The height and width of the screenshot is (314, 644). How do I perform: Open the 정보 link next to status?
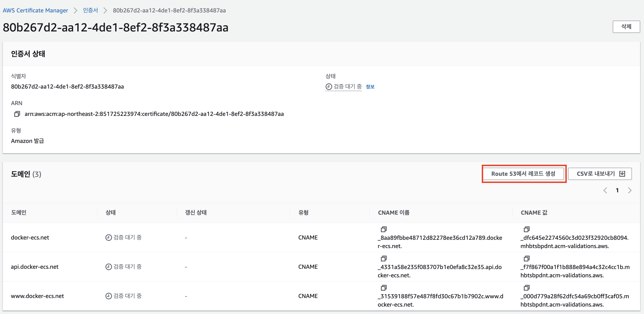[x=370, y=87]
